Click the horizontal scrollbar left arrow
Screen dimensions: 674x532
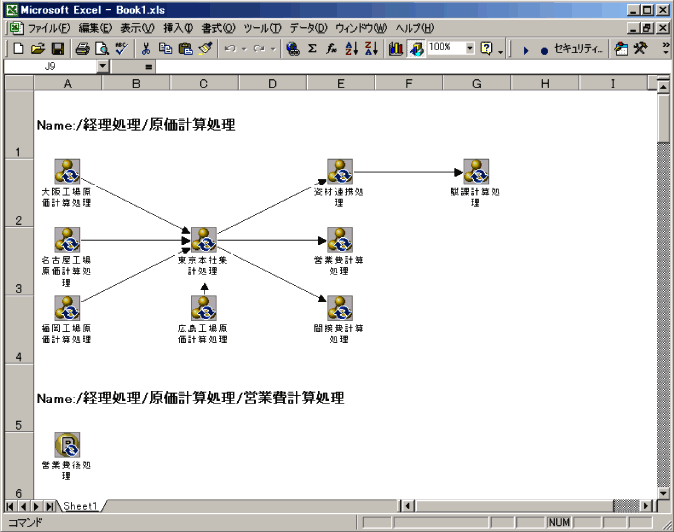pyautogui.click(x=407, y=506)
